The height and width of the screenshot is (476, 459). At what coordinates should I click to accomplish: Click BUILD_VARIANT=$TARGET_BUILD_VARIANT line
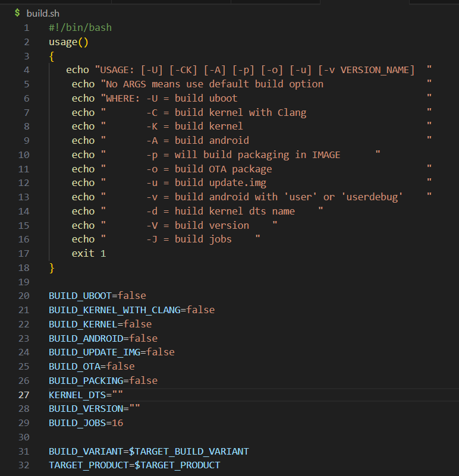[x=149, y=452]
